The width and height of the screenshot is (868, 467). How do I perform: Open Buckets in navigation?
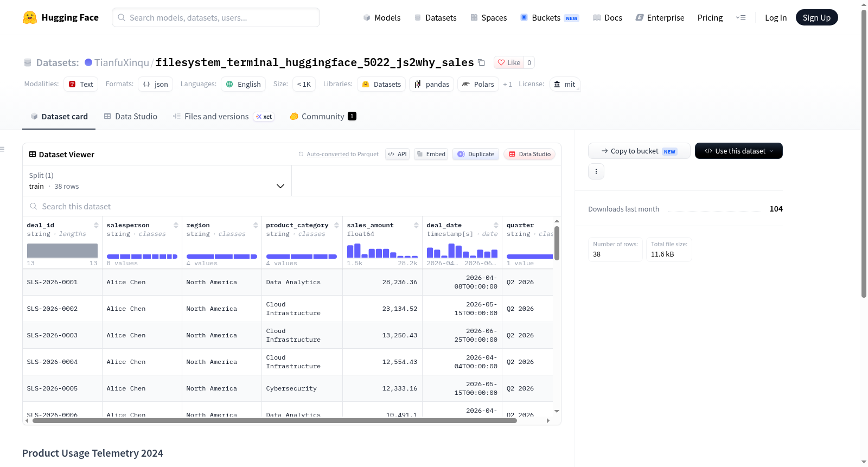(x=550, y=17)
